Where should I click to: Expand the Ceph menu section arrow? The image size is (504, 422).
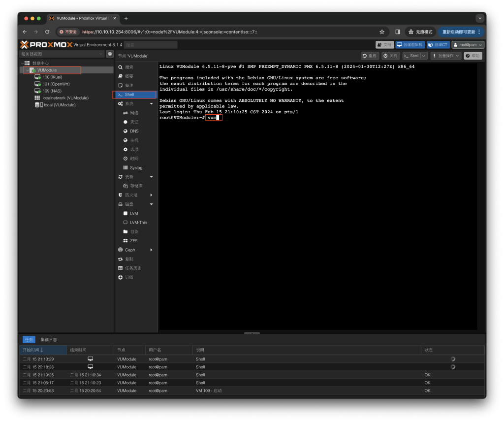pos(151,250)
